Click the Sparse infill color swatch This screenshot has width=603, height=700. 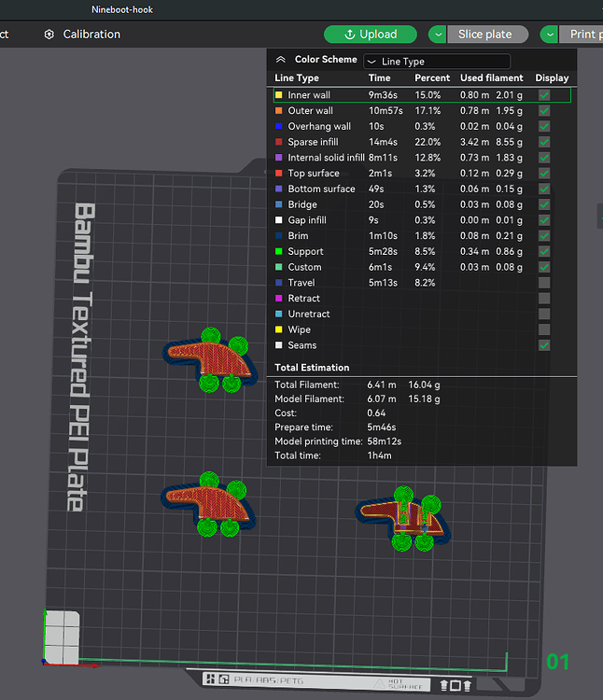[x=278, y=142]
